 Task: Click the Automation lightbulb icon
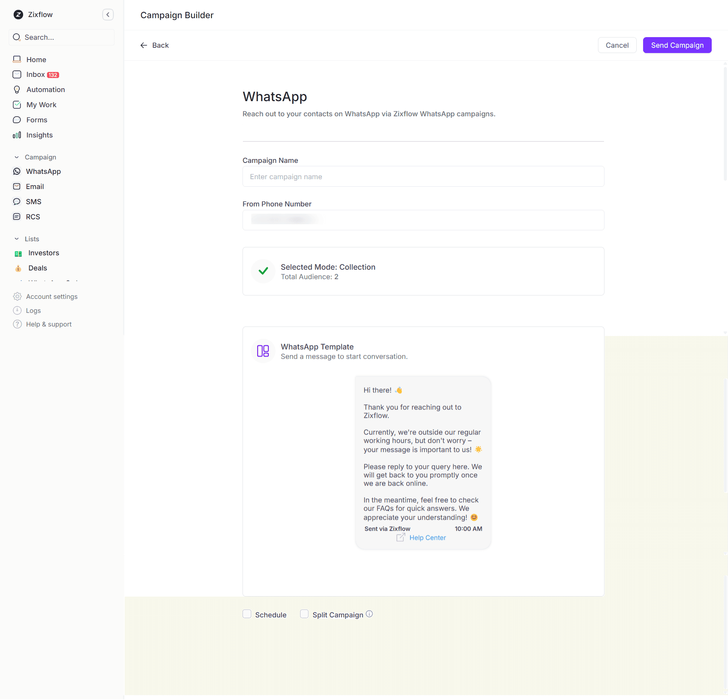17,89
